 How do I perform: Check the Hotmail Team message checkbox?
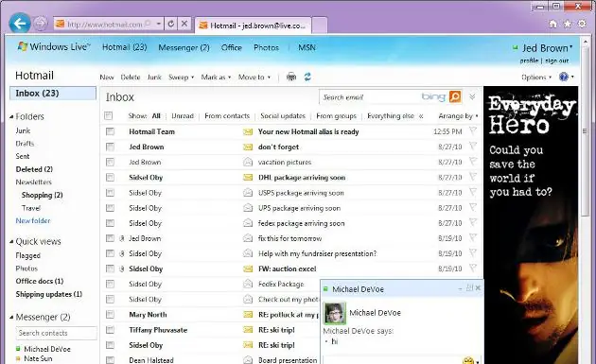coord(111,131)
